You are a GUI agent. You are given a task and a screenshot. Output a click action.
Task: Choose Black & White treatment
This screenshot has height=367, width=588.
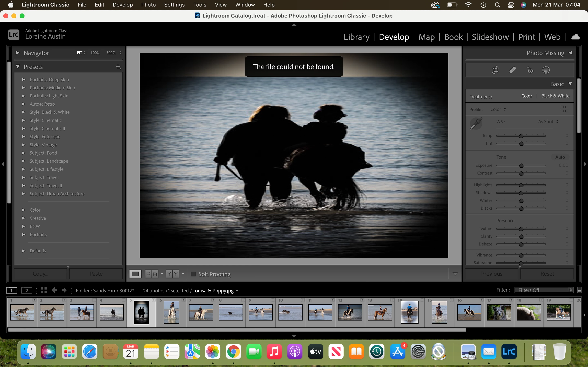point(555,96)
